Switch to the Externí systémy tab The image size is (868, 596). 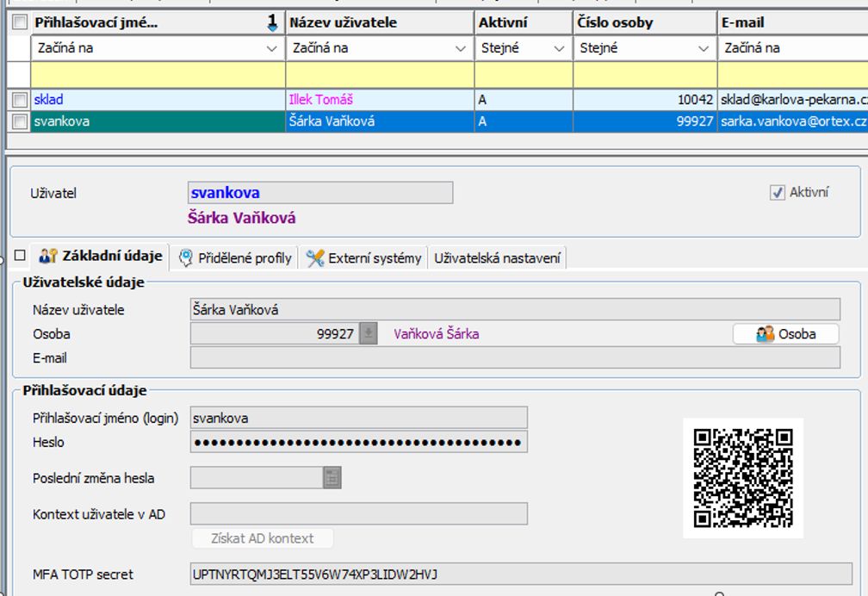pos(365,258)
